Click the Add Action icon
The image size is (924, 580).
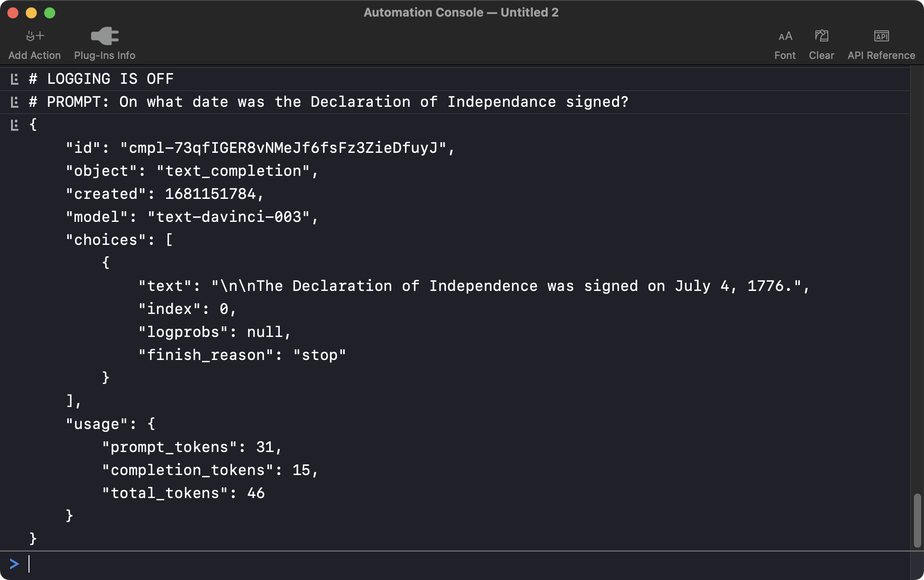point(34,35)
